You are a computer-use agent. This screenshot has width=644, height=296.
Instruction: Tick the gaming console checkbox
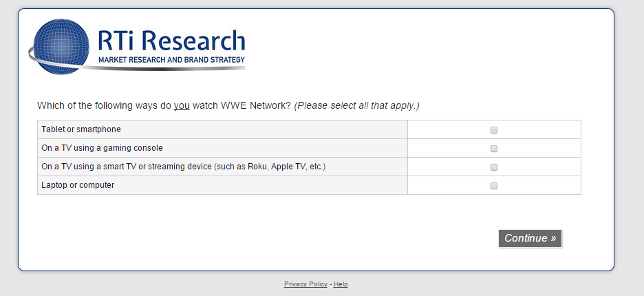494,149
